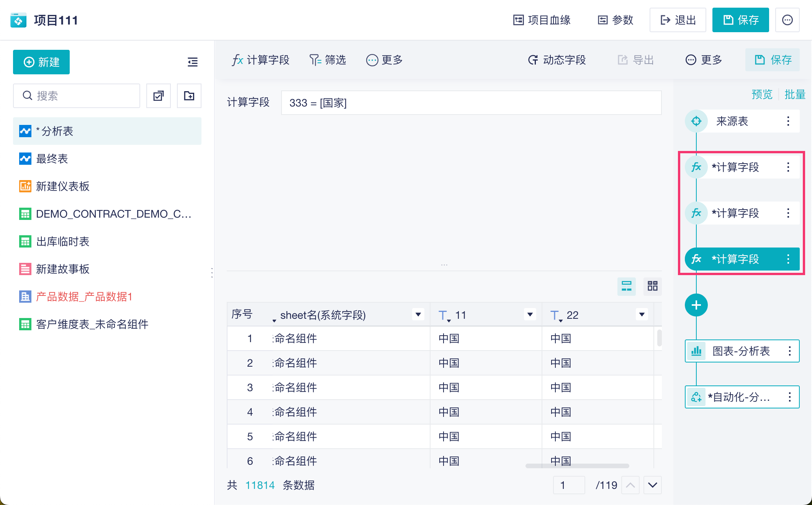
Task: Click the horizontal scrollbar under the table
Action: [x=577, y=466]
